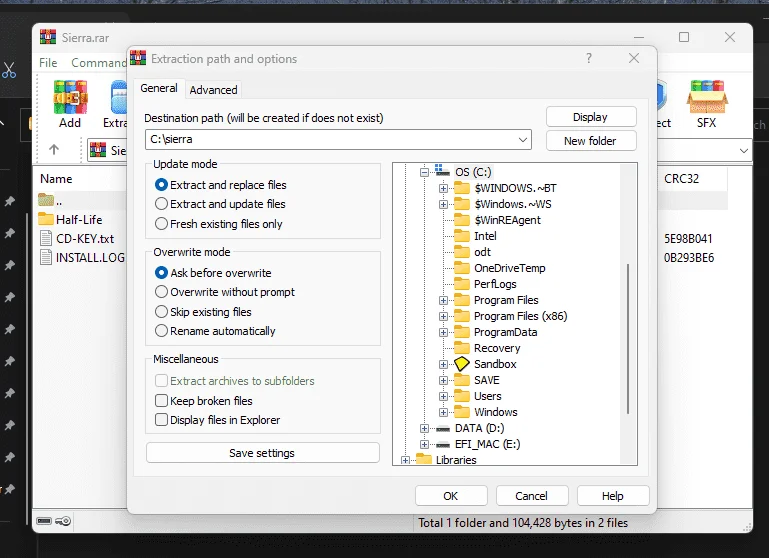Click the WinRAR icon in the dialog title bar
Viewport: 769px width, 558px height.
click(x=138, y=58)
